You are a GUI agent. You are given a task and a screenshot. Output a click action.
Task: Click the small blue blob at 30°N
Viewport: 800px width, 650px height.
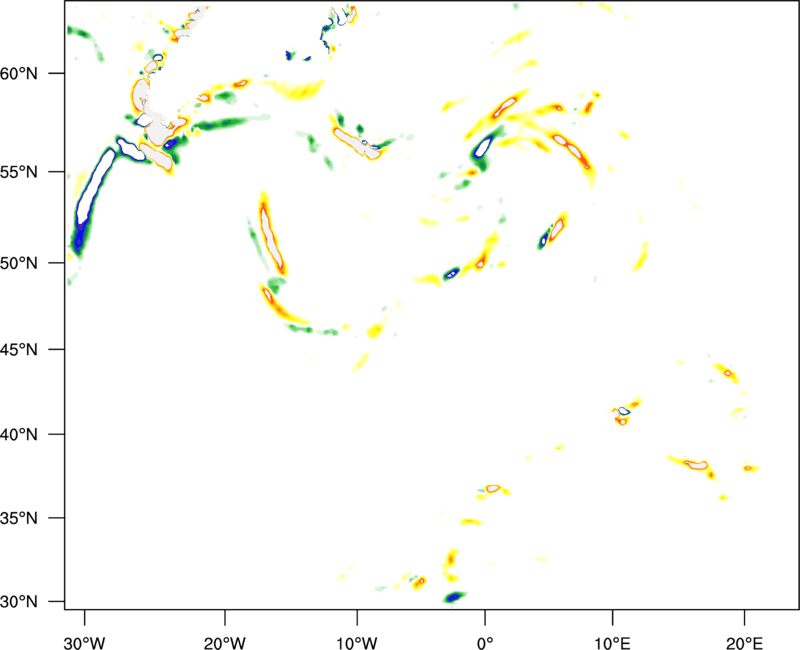pos(454,596)
